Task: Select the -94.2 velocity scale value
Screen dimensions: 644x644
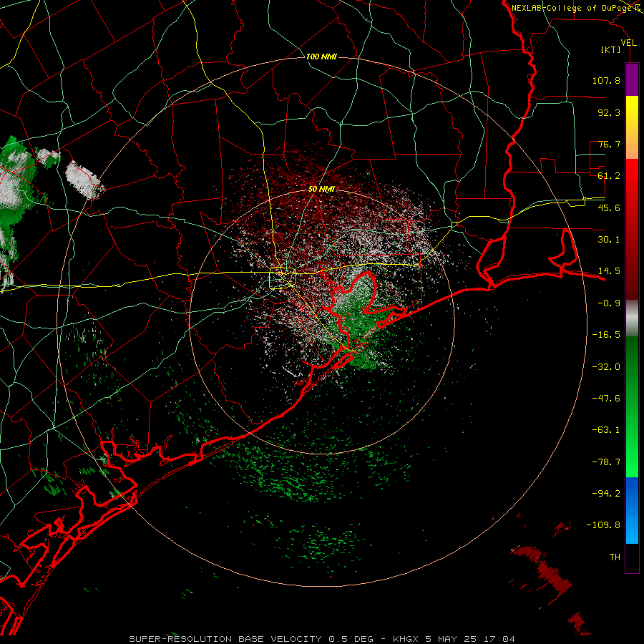Action: [606, 494]
